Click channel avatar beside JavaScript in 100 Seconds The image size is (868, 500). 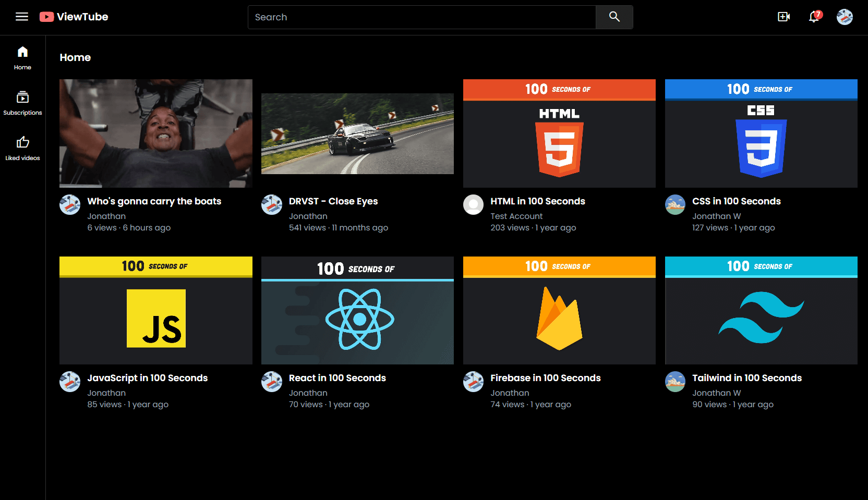(x=70, y=382)
